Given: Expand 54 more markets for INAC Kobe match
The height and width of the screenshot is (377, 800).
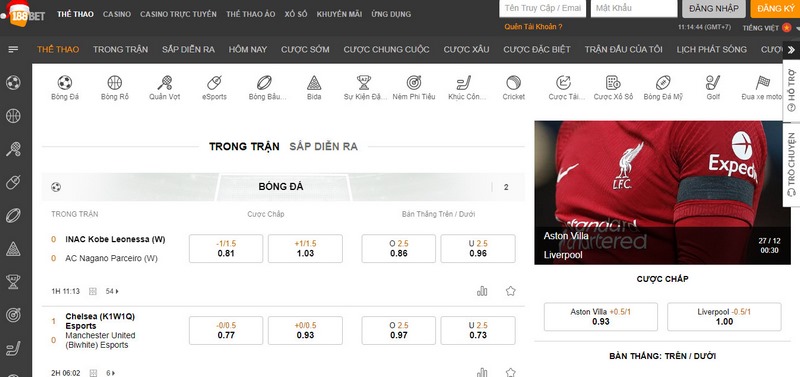Looking at the screenshot, I should pyautogui.click(x=112, y=291).
